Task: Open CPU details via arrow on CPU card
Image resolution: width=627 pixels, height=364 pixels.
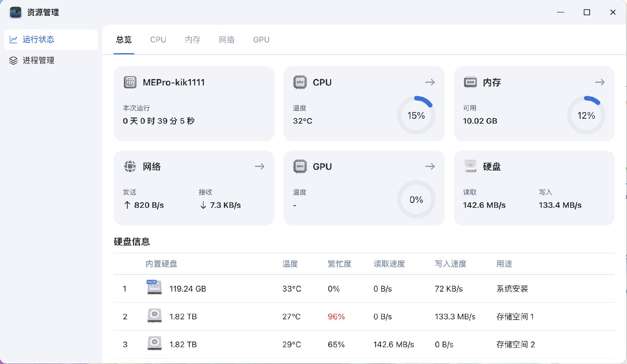Action: click(430, 82)
